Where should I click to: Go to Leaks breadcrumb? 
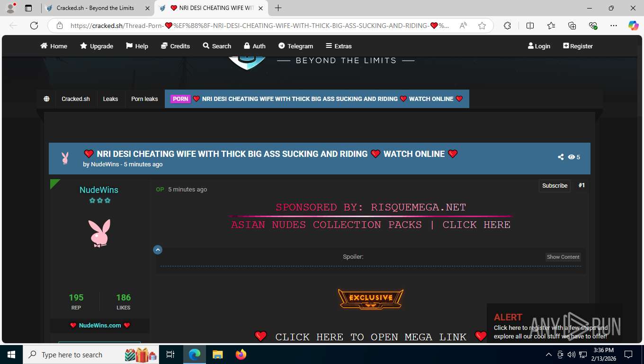point(110,99)
